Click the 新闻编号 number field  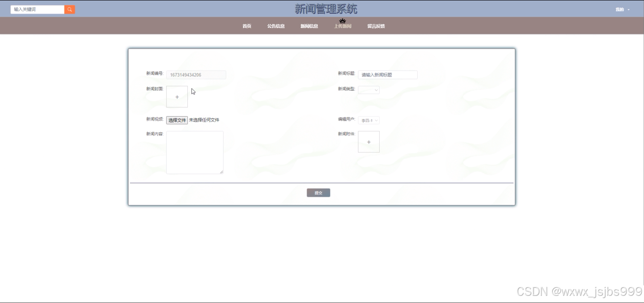click(x=196, y=75)
